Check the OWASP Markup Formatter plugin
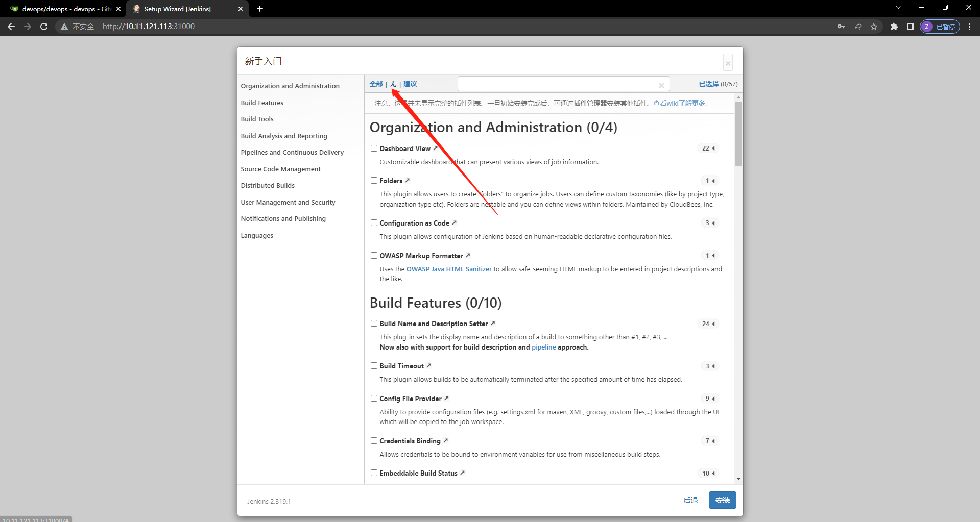 (x=374, y=255)
